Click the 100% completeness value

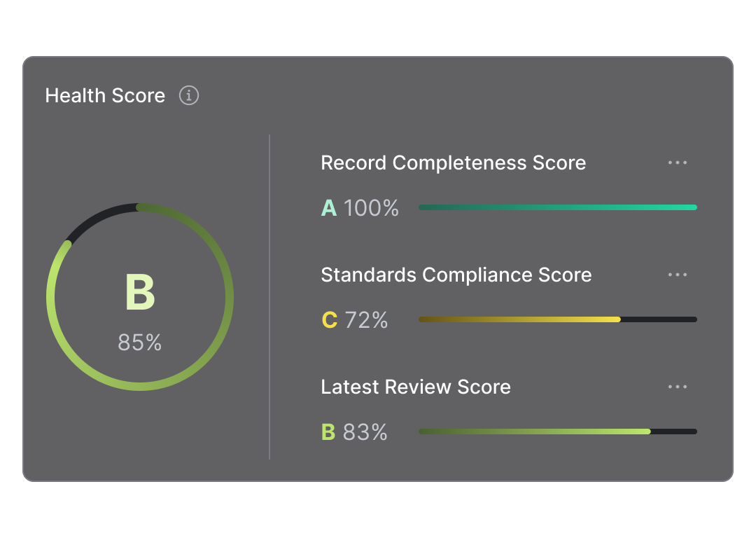[x=371, y=208]
